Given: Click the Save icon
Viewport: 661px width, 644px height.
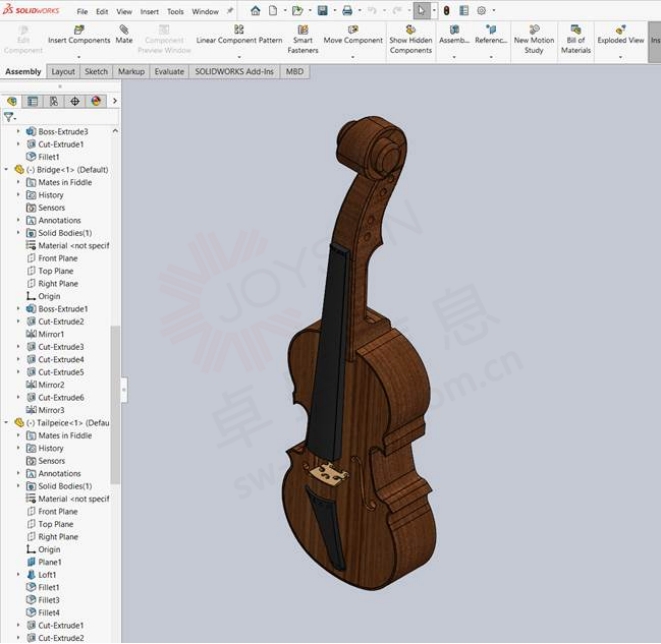Looking at the screenshot, I should 322,11.
